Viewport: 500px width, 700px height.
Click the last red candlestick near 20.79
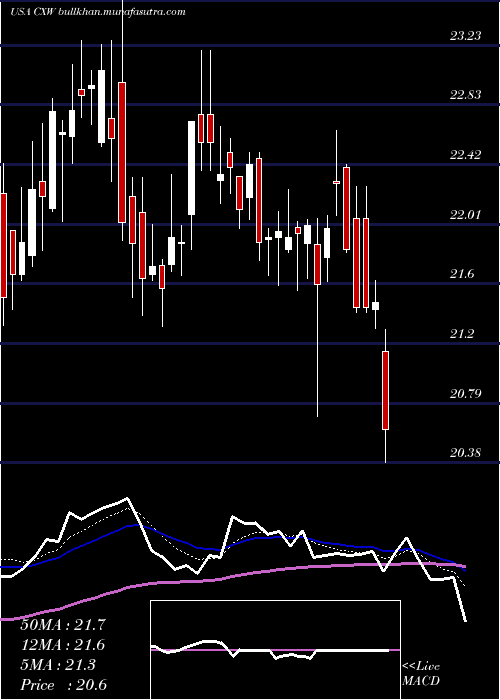385,391
